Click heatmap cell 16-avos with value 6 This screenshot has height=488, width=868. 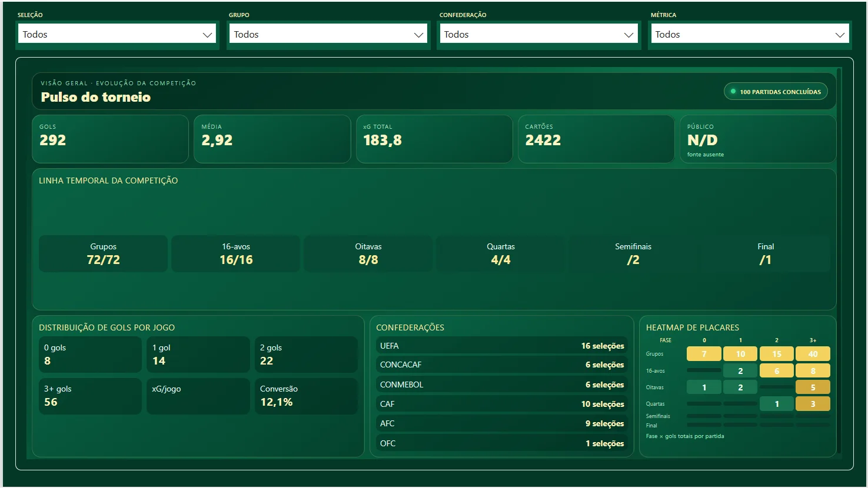coord(777,370)
